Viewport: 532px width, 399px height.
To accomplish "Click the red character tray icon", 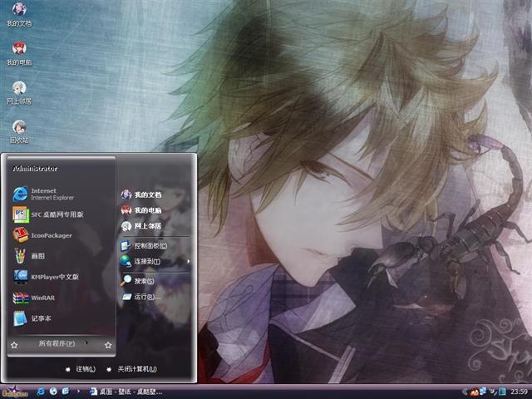I will (474, 392).
